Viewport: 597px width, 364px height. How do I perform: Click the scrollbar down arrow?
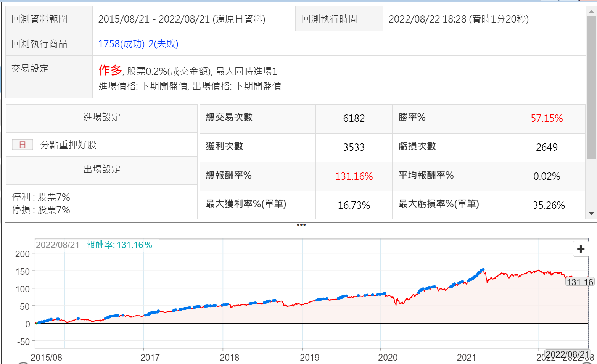(591, 213)
